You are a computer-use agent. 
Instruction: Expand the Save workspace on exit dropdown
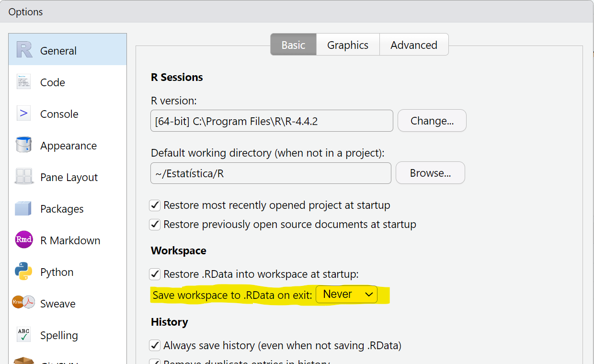click(347, 295)
